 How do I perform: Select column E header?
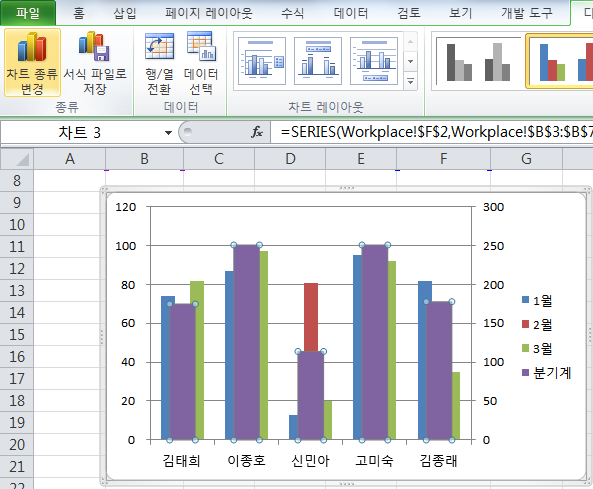click(361, 159)
